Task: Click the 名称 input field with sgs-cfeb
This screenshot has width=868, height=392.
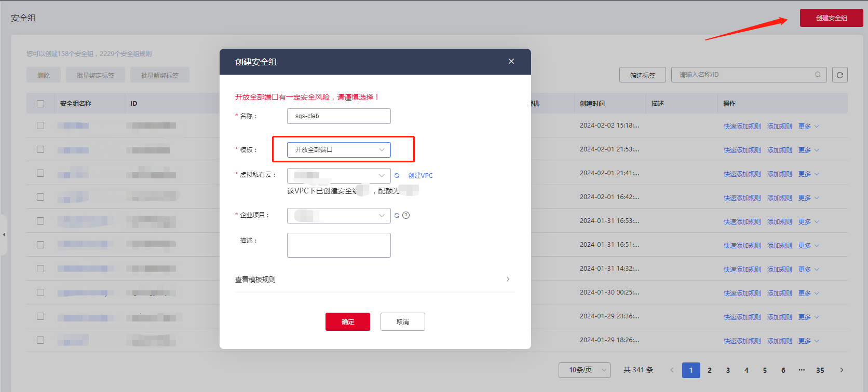Action: pos(339,116)
